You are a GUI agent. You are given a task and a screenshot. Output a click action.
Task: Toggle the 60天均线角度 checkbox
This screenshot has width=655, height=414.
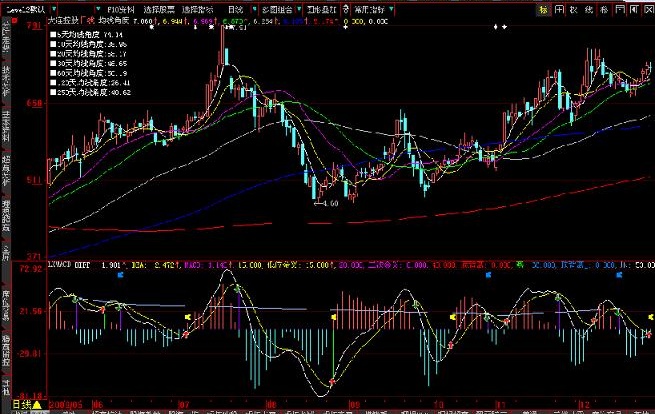pos(53,73)
